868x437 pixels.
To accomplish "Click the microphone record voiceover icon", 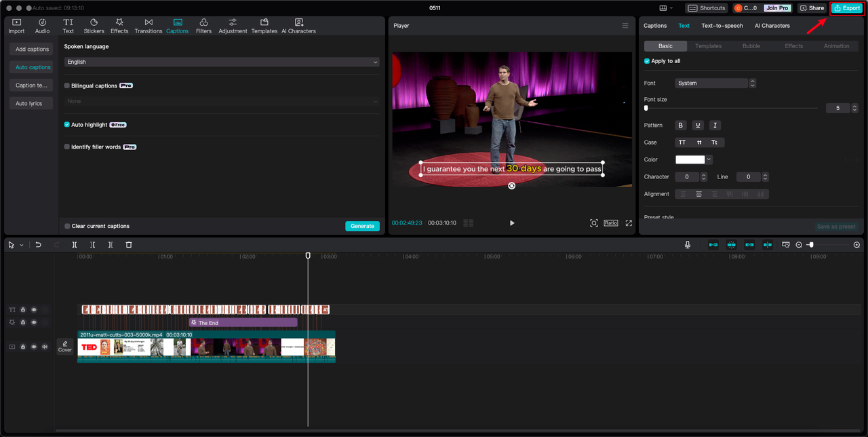I will point(688,245).
